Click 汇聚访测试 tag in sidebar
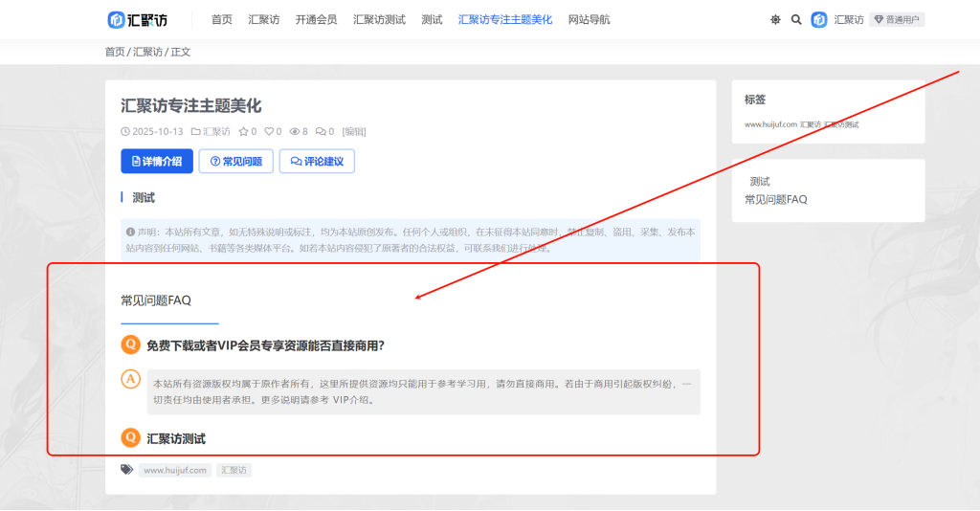This screenshot has width=980, height=511. click(841, 125)
